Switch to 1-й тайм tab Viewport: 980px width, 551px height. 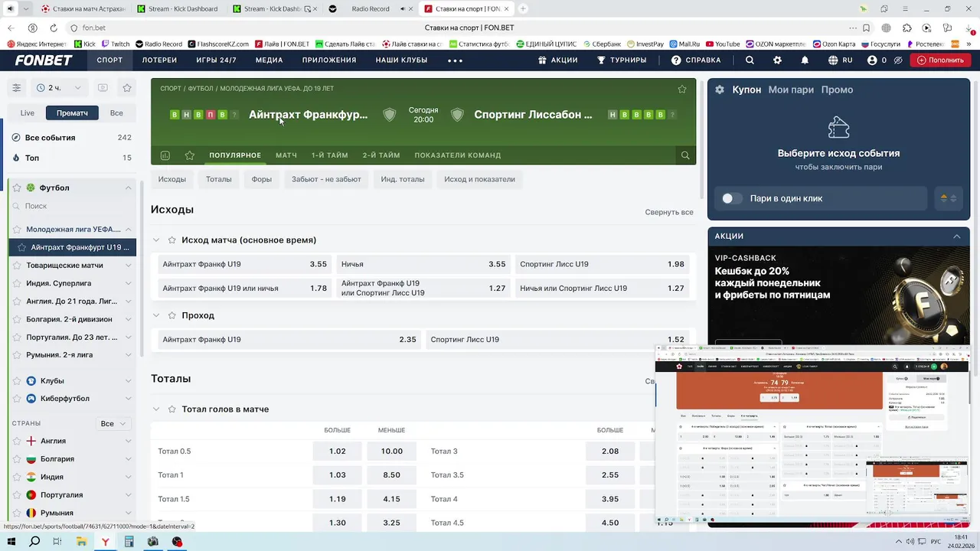pyautogui.click(x=329, y=155)
